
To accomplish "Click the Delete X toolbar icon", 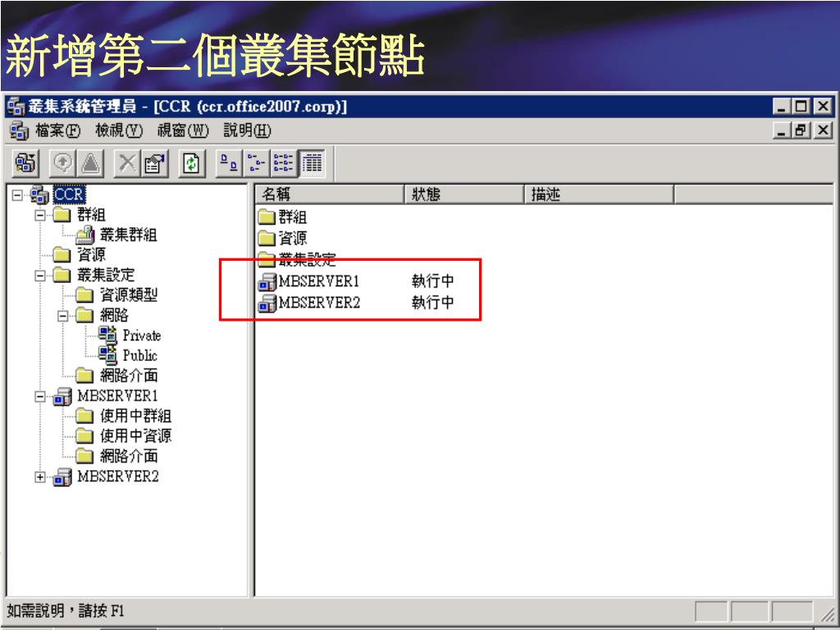I will [127, 163].
